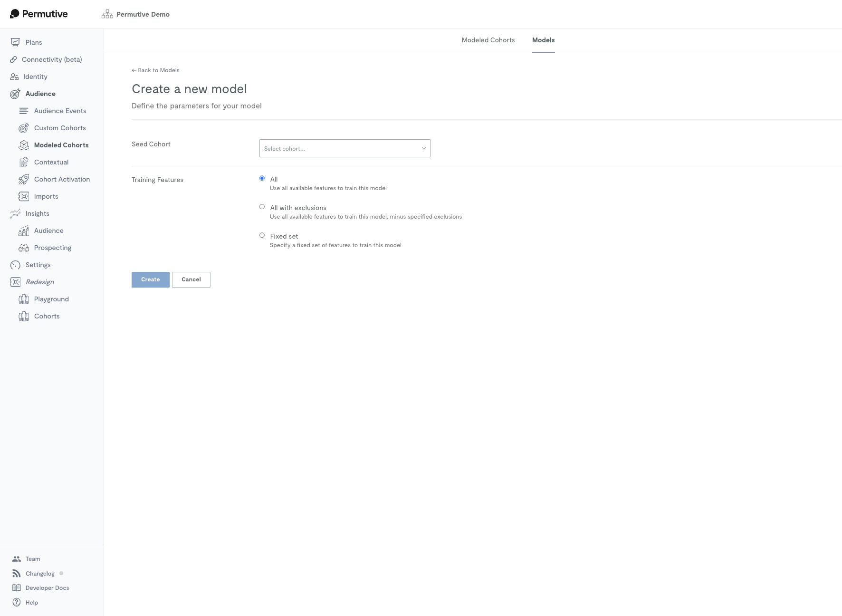Click the Playground megaphone icon
The image size is (842, 616).
click(x=24, y=299)
